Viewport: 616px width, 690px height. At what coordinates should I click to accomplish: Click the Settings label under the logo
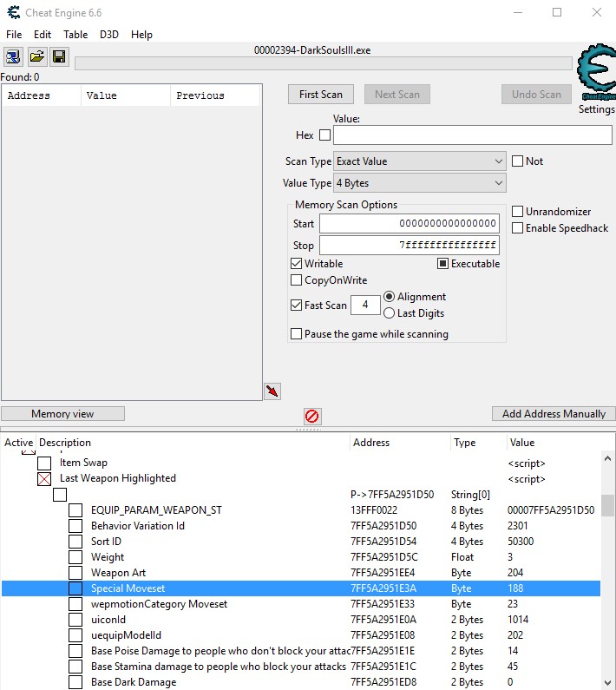point(596,109)
